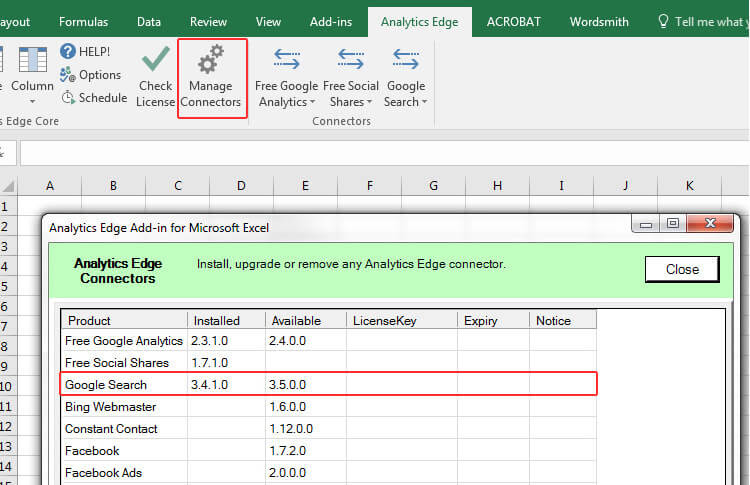Expand Google Search dropdown arrow
Viewport: 750px width, 485px height.
click(x=424, y=102)
